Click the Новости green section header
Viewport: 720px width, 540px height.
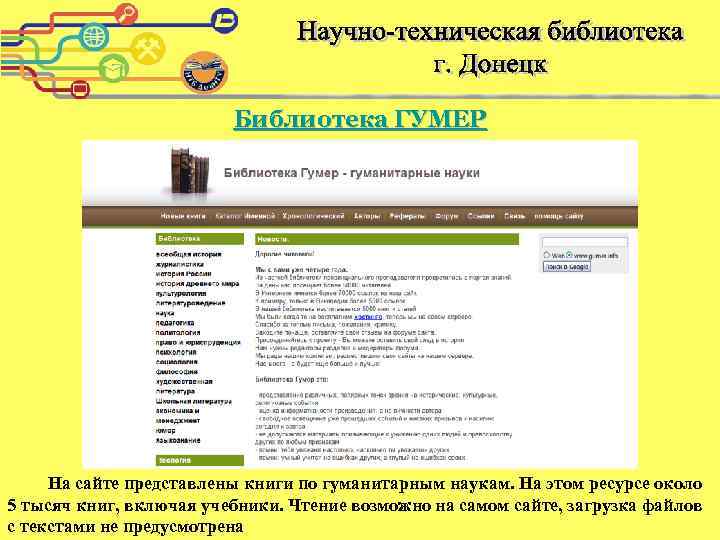(x=387, y=239)
